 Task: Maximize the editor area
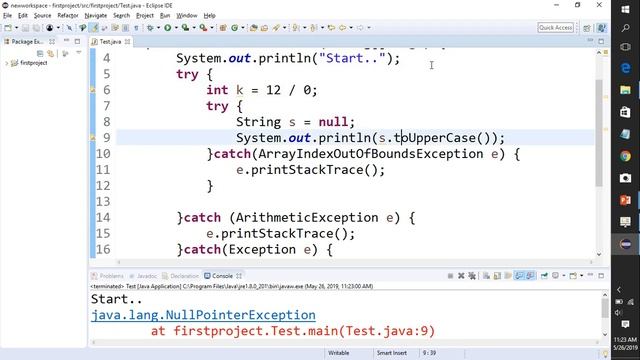tap(601, 41)
